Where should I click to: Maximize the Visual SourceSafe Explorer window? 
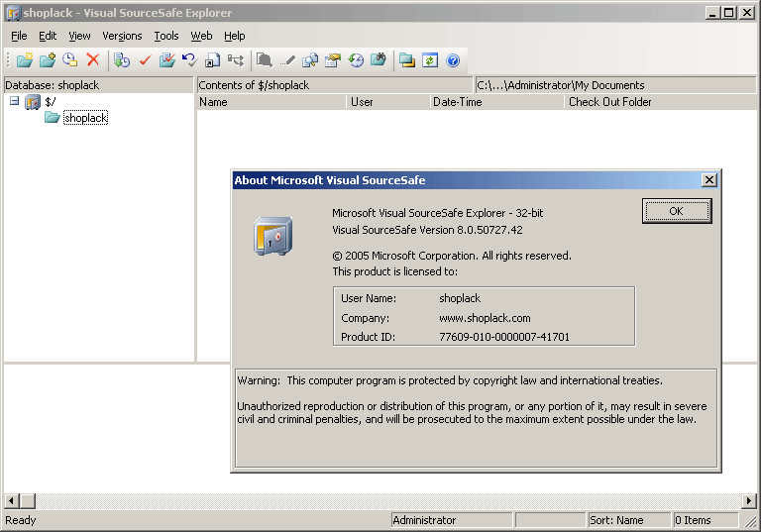click(x=729, y=13)
